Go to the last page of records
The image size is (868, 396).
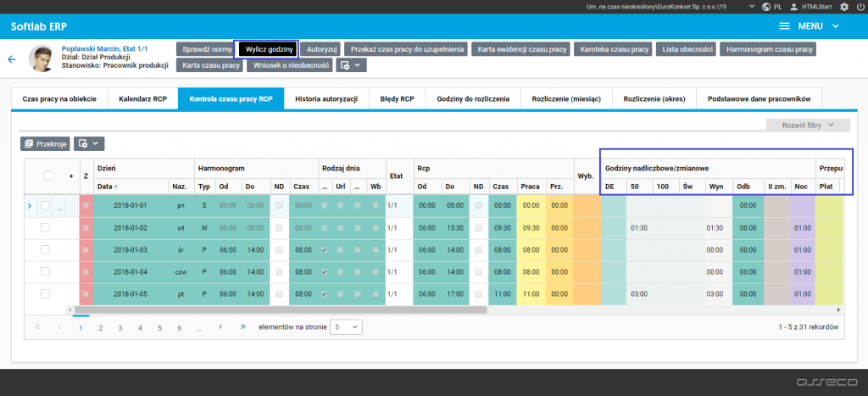[243, 326]
